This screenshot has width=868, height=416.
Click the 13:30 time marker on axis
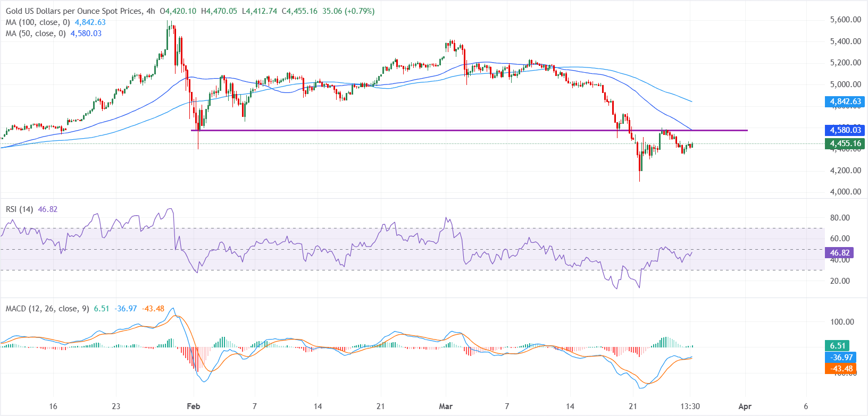[x=690, y=406]
